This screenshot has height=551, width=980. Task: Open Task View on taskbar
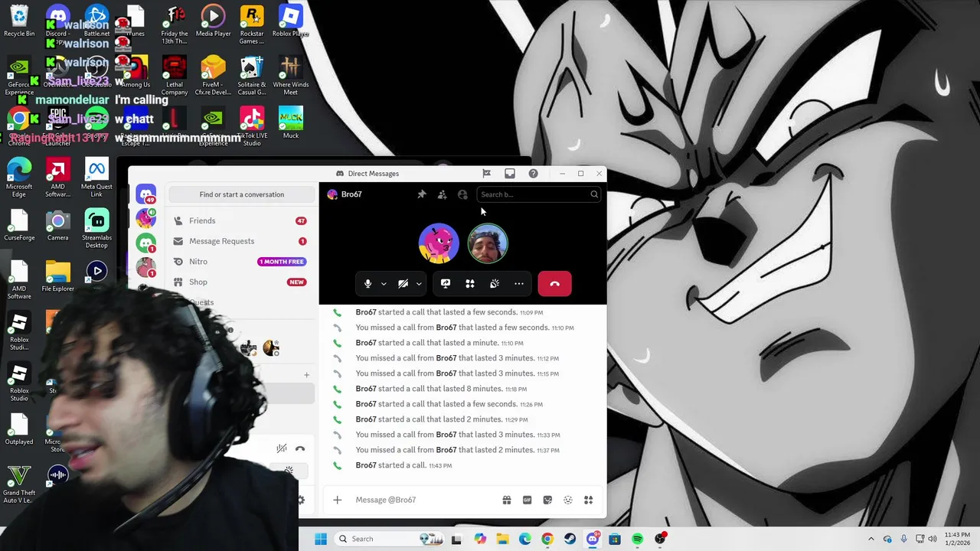pos(456,539)
